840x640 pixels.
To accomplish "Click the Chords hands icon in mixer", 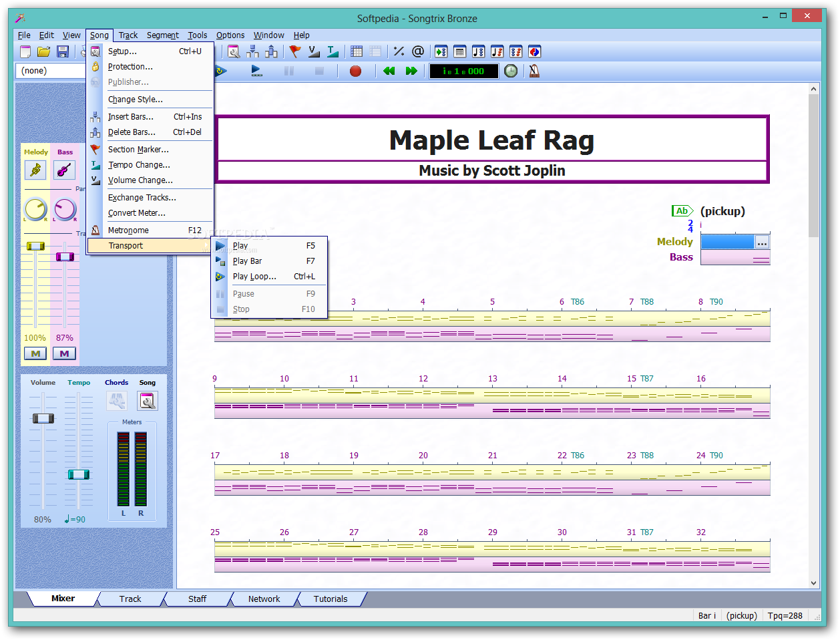I will (117, 401).
